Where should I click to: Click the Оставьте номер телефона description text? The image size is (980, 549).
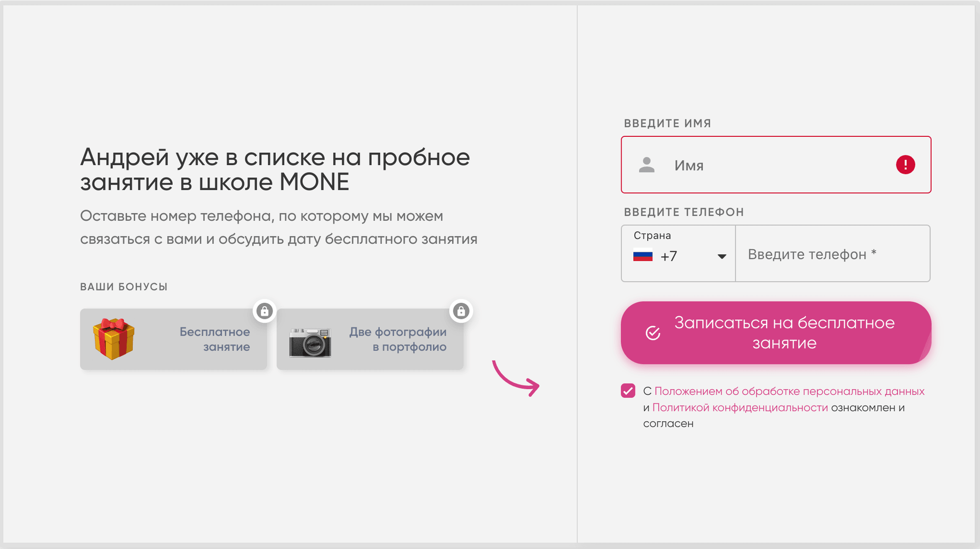[x=279, y=227]
